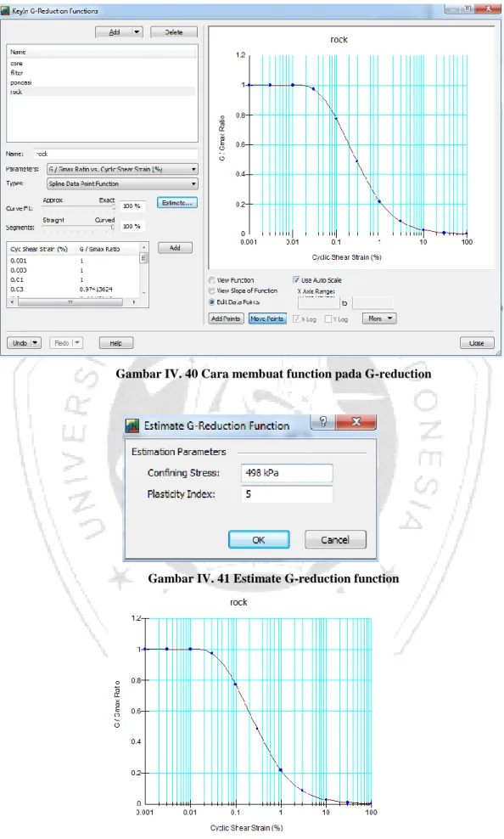Screen dimensions: 504x839
Task: Open the Types dropdown 'Spline Data Point Function'
Action: pyautogui.click(x=122, y=183)
